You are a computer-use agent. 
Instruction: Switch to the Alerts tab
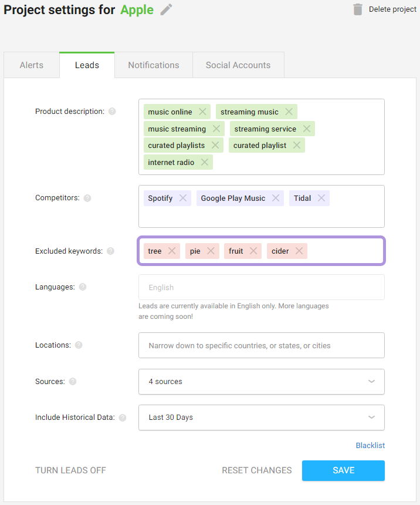(32, 65)
